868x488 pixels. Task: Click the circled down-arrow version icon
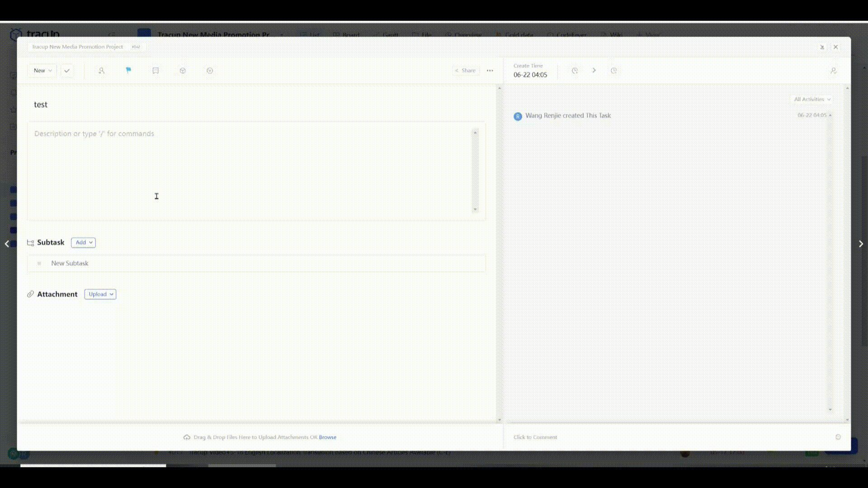210,70
